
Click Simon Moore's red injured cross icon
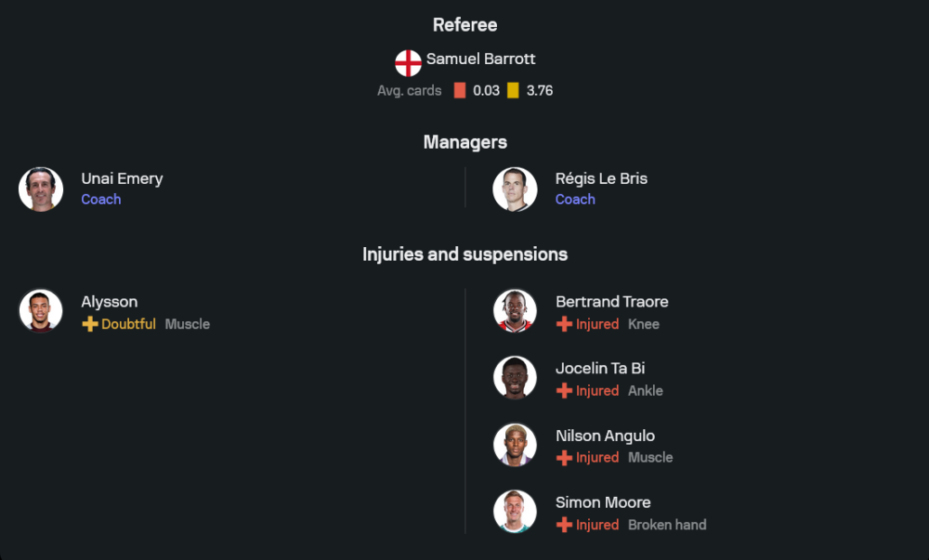point(564,525)
